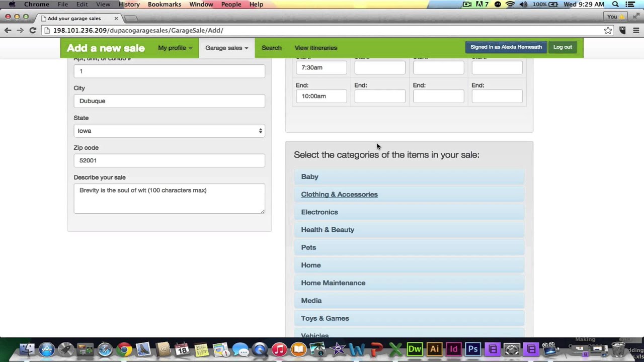This screenshot has width=644, height=362.
Task: Open Calendar showing 18 in the dock
Action: tap(182, 349)
